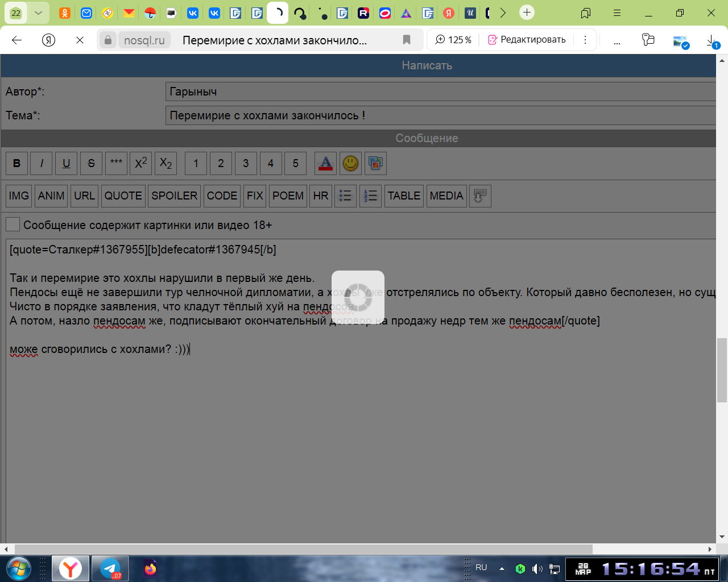Open Telegram from the taskbar
The width and height of the screenshot is (728, 582).
pos(110,568)
